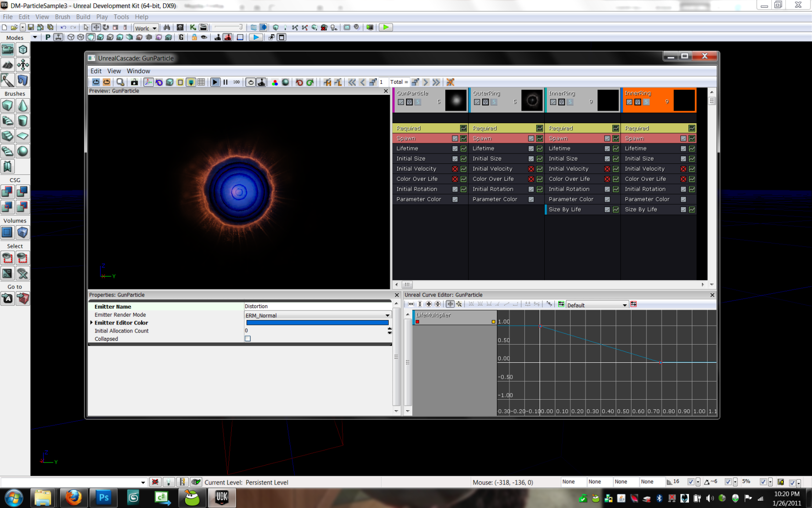812x508 pixels.
Task: Click the Emitter Name field showing Distortion
Action: (x=318, y=306)
